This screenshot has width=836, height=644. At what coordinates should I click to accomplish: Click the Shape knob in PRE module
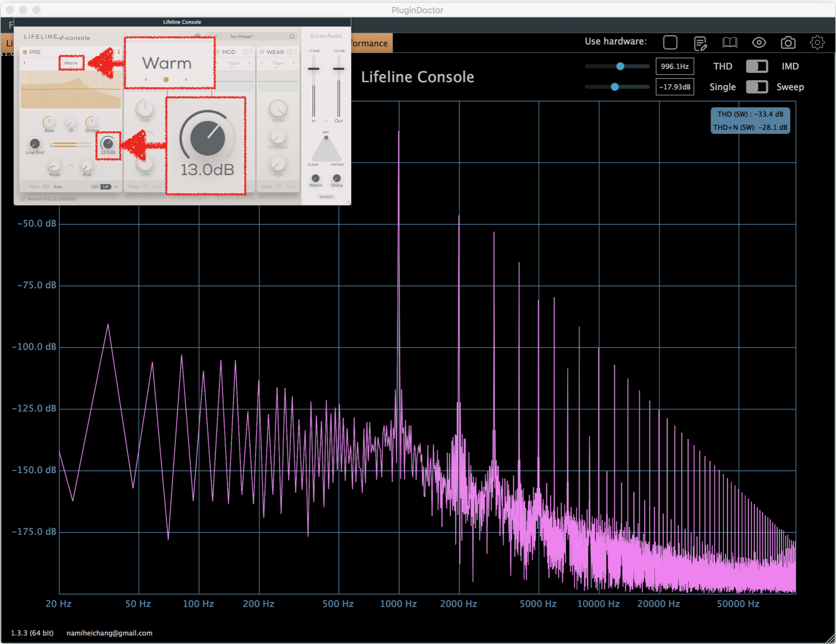click(92, 122)
